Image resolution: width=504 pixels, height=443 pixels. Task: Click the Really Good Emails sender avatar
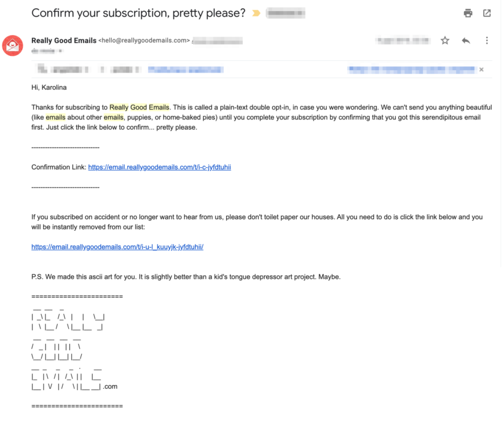tap(12, 45)
